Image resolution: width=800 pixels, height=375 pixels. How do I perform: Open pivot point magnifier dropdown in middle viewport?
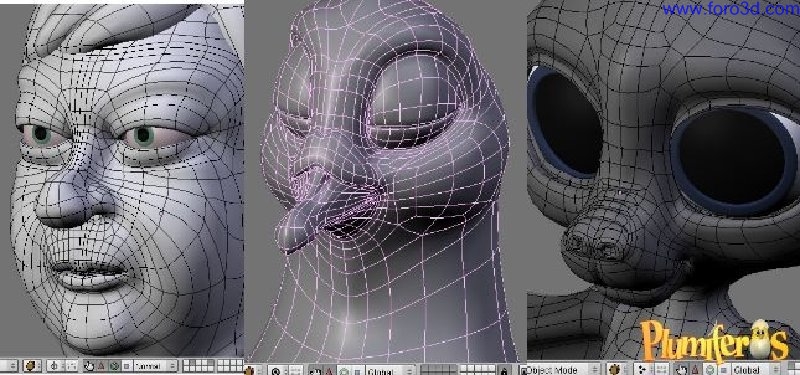tap(278, 371)
